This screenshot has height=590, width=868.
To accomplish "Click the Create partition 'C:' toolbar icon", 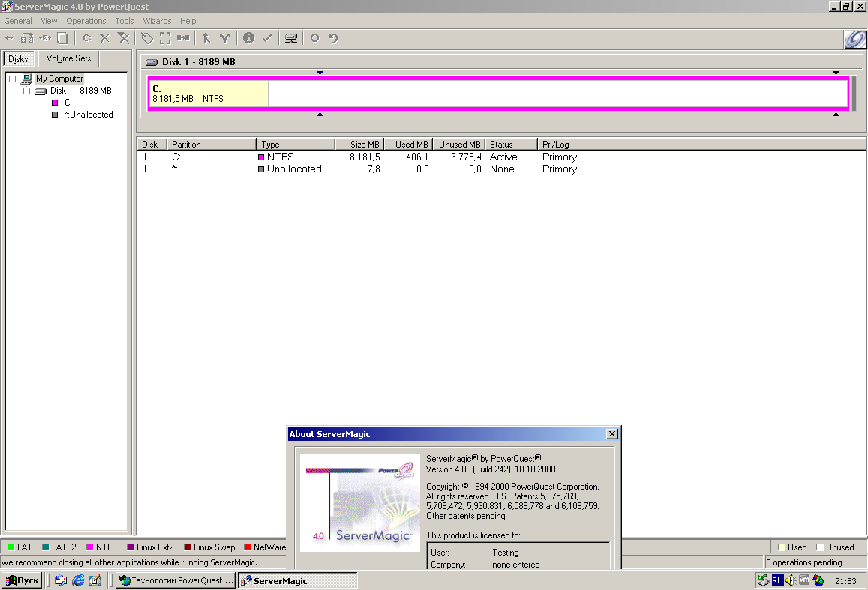I will coord(87,38).
